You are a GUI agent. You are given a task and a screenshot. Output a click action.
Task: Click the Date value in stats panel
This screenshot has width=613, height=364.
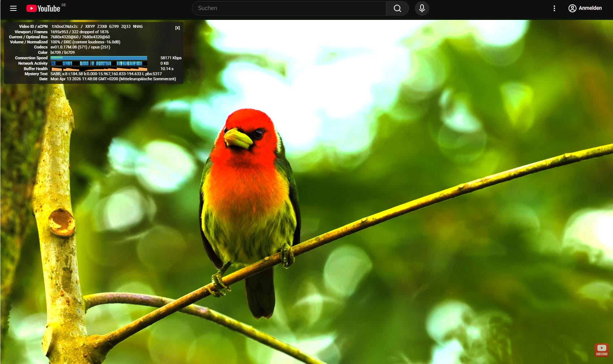113,79
